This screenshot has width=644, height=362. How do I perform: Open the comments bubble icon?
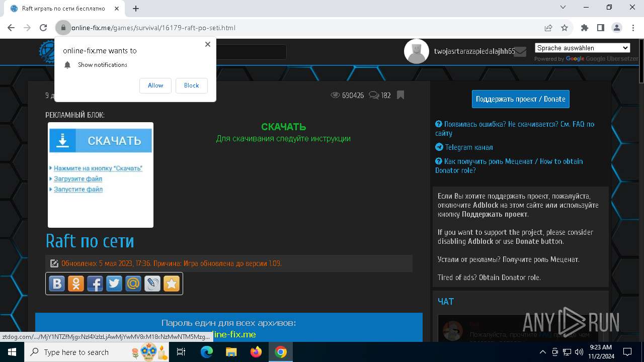point(374,95)
